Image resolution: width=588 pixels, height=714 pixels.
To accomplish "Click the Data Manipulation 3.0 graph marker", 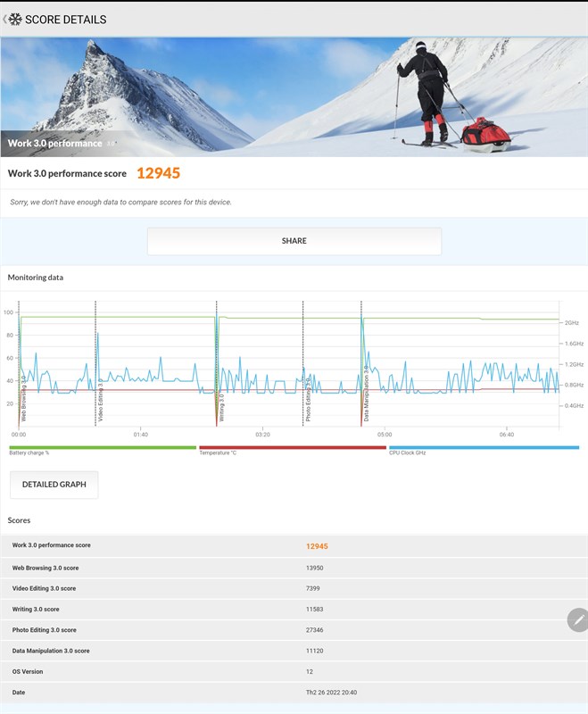I will click(367, 394).
